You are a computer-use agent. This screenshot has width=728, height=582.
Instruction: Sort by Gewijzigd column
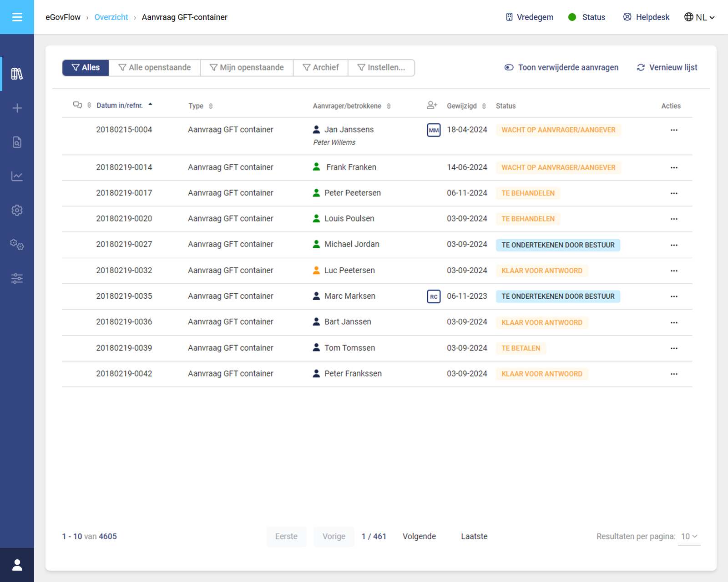pyautogui.click(x=466, y=106)
